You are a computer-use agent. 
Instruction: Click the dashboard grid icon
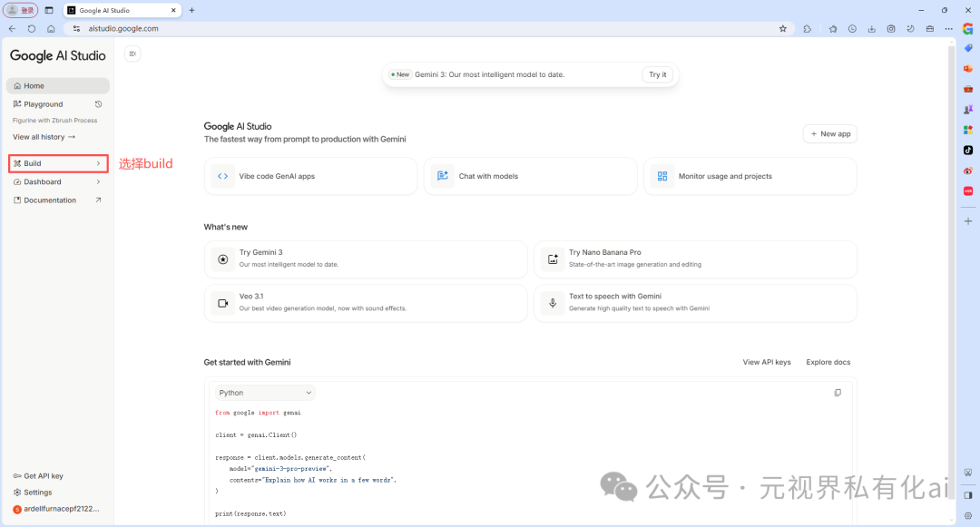click(x=662, y=176)
